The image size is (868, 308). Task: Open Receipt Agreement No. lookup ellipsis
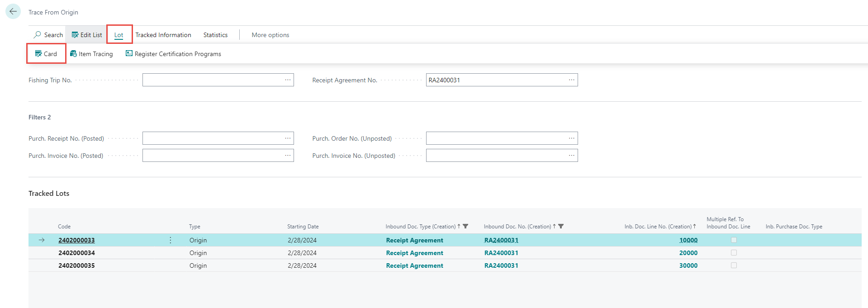(572, 80)
